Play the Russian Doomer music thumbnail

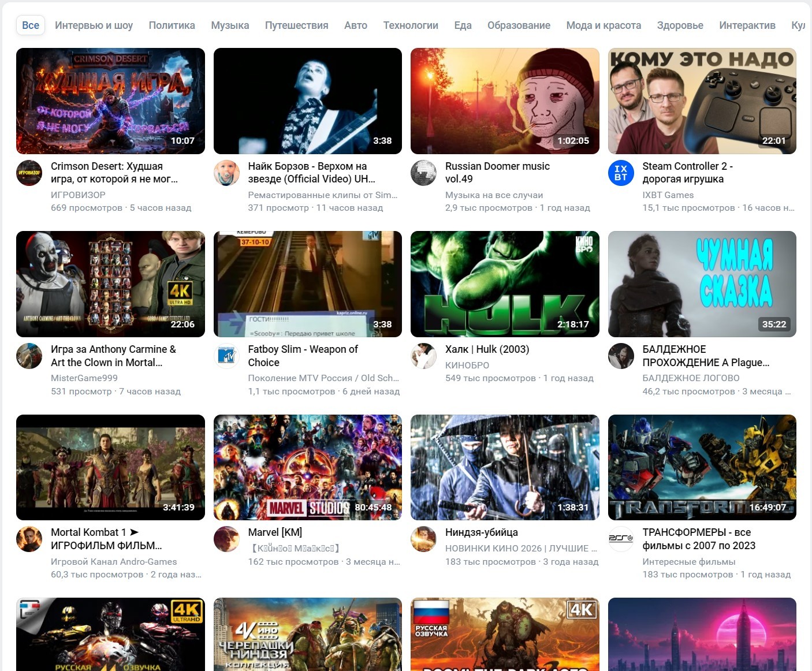point(505,101)
